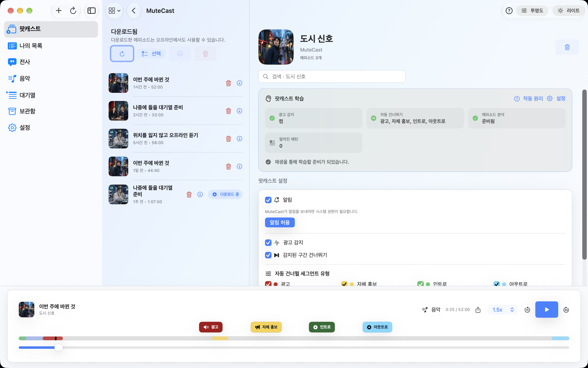Toggle the 알림 checkbox
Viewport: 588px width, 368px height.
268,200
